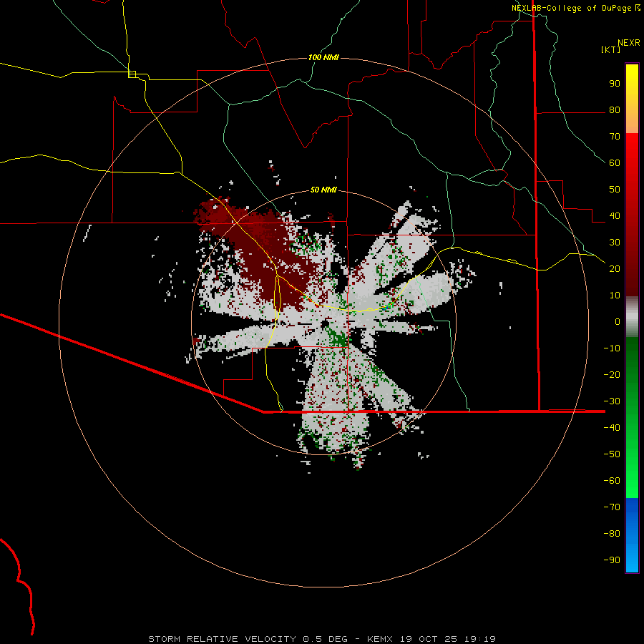The width and height of the screenshot is (644, 644).
Task: Click the positive 10 scale value
Action: [615, 296]
